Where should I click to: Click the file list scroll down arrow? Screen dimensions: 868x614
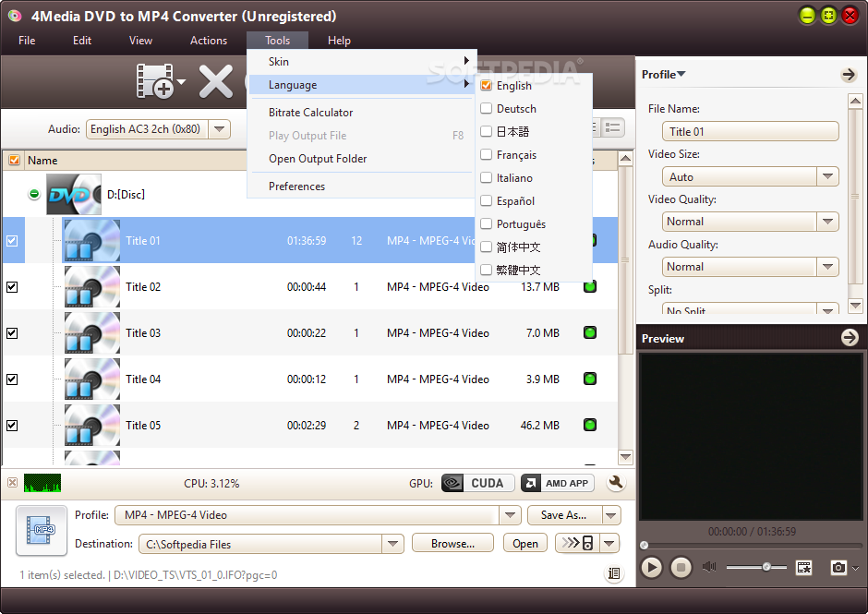625,457
